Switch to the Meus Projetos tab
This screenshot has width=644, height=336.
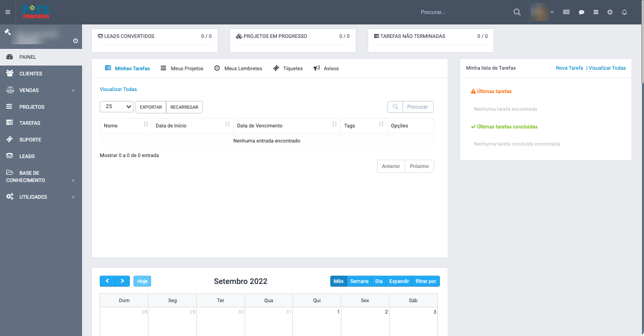click(182, 69)
